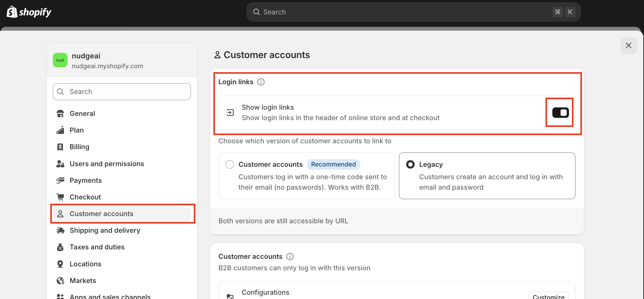
Task: Click the Billing receipt icon
Action: coord(60,147)
